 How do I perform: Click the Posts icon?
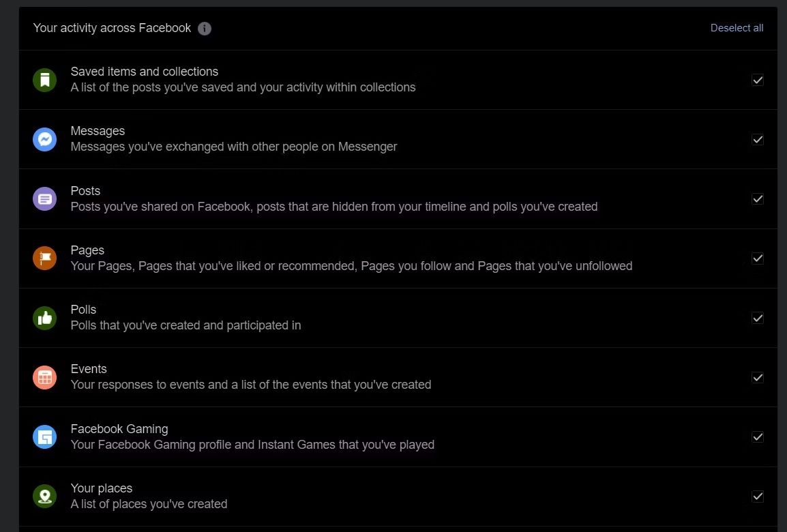(x=44, y=198)
